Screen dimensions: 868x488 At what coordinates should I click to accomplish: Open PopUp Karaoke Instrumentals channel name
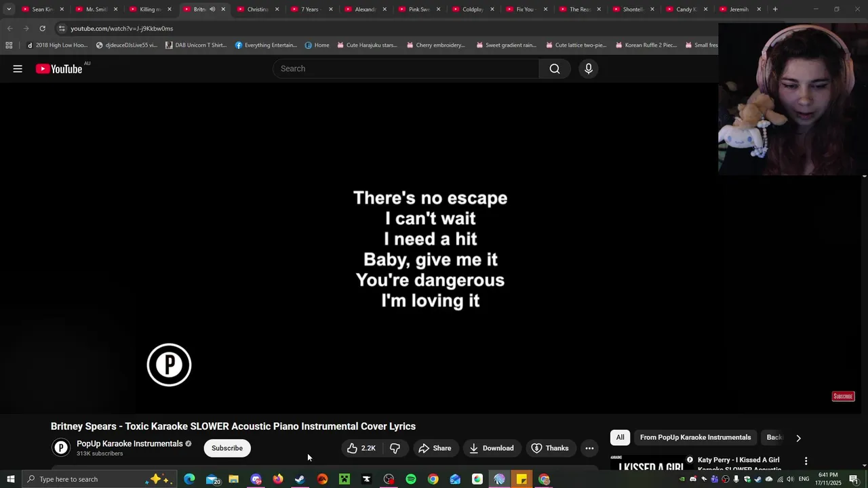pos(130,444)
